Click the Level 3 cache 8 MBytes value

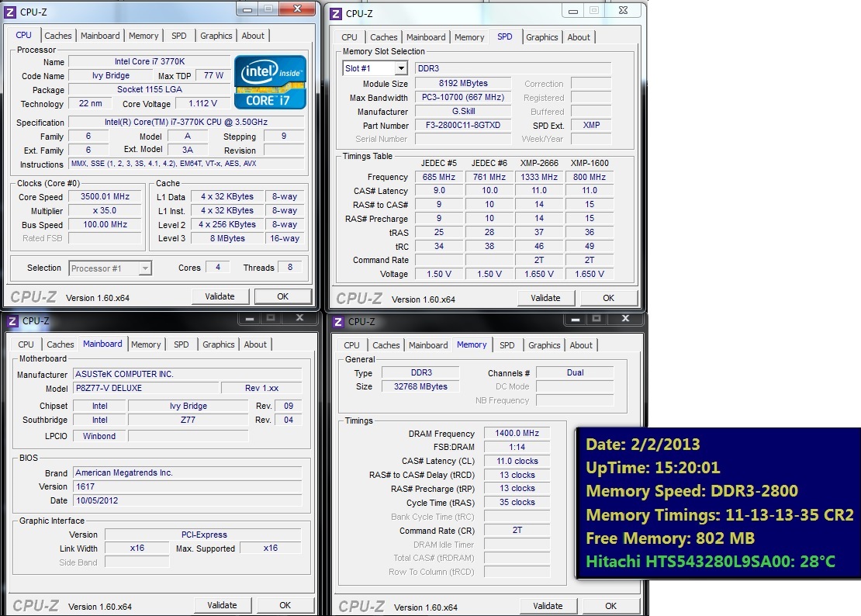(x=227, y=239)
